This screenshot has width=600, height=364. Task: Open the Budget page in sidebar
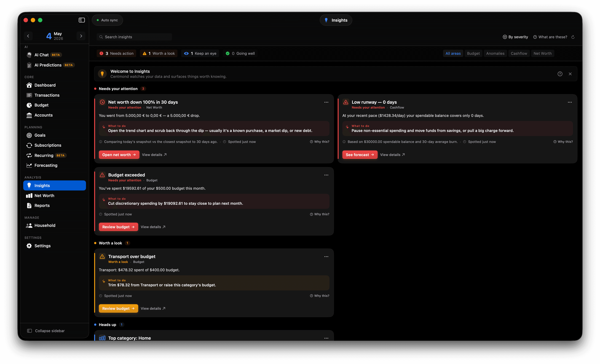pyautogui.click(x=55, y=105)
